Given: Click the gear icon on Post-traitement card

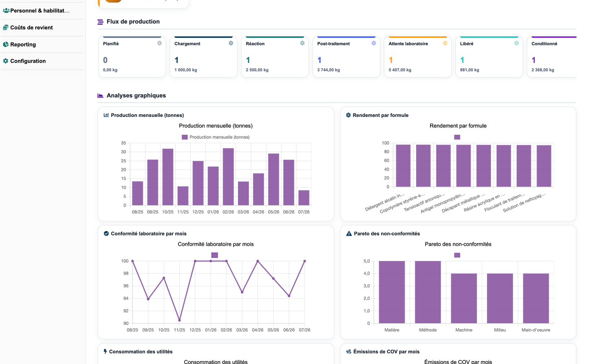Looking at the screenshot, I should (x=373, y=43).
